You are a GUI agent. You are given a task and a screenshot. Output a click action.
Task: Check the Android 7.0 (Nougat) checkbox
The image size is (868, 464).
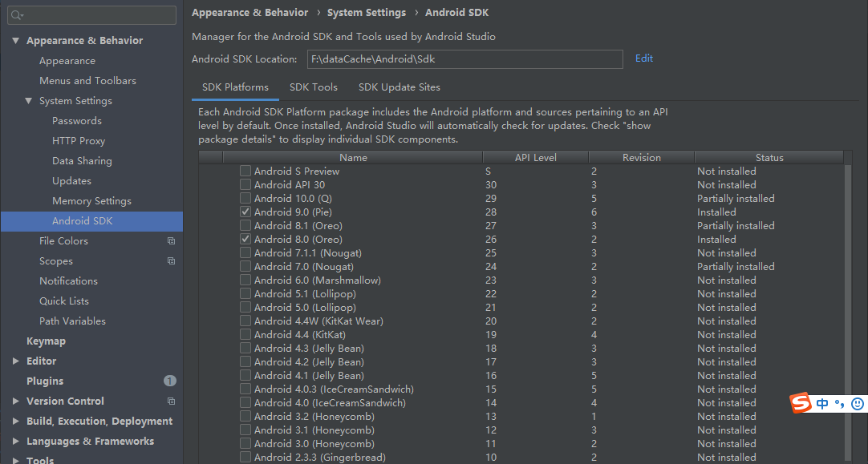(x=245, y=267)
